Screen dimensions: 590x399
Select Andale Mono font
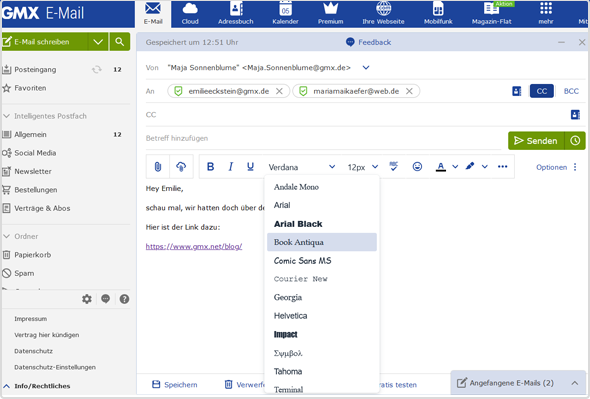pos(322,187)
